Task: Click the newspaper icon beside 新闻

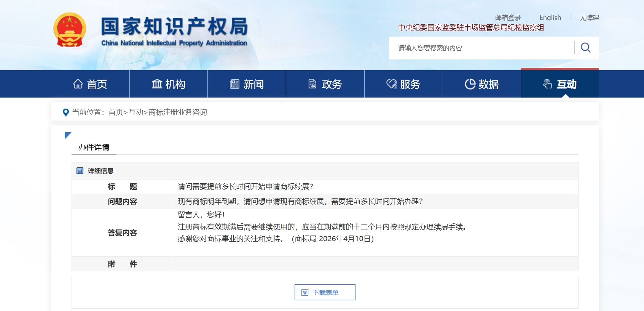Action: [234, 84]
